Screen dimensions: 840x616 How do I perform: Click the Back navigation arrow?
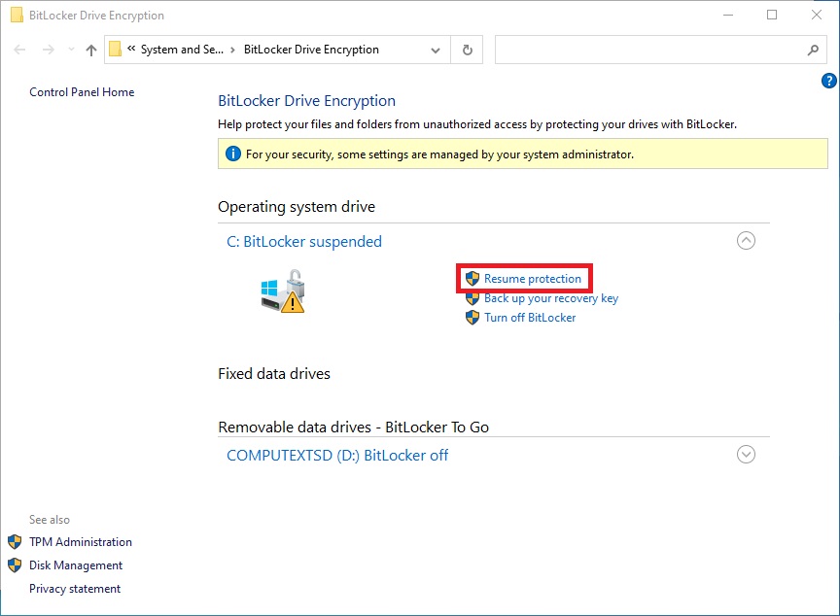(18, 49)
